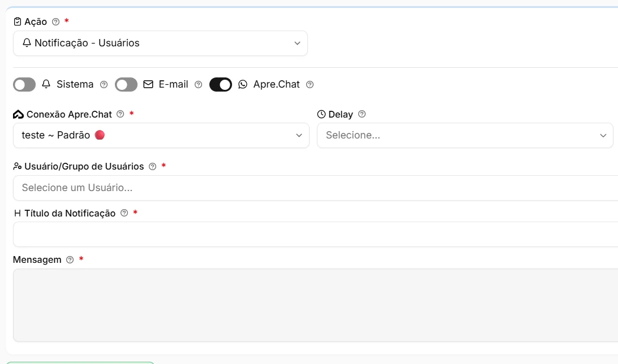Click the Sistema label text

coord(75,84)
